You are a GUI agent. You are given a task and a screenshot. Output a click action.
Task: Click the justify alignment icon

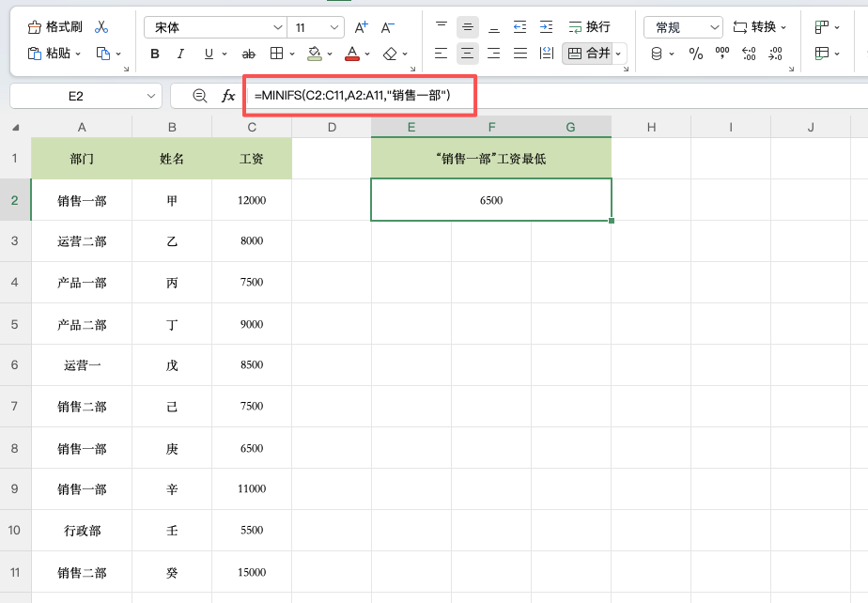point(520,54)
